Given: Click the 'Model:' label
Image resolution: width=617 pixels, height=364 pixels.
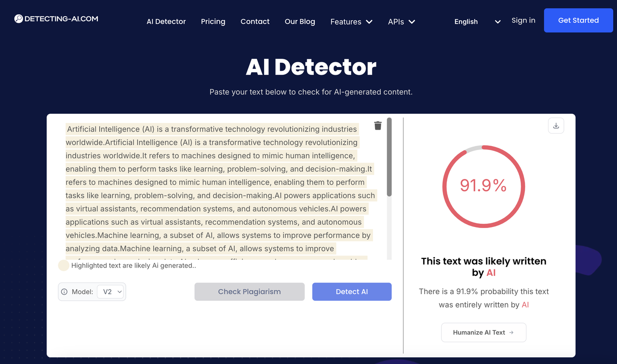Looking at the screenshot, I should coord(82,292).
